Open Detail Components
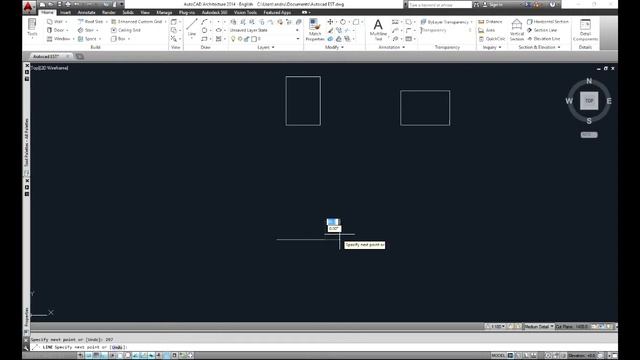The width and height of the screenshot is (640, 360). pyautogui.click(x=585, y=30)
